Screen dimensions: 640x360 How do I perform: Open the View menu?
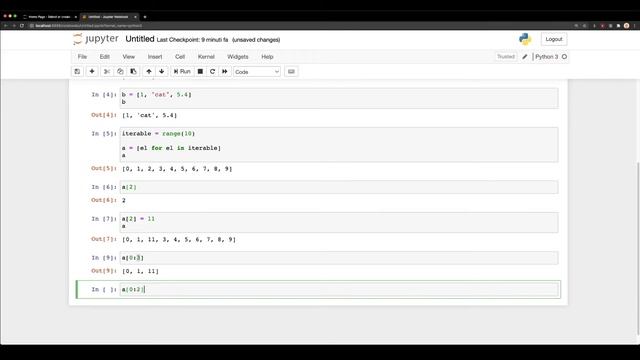coord(129,57)
